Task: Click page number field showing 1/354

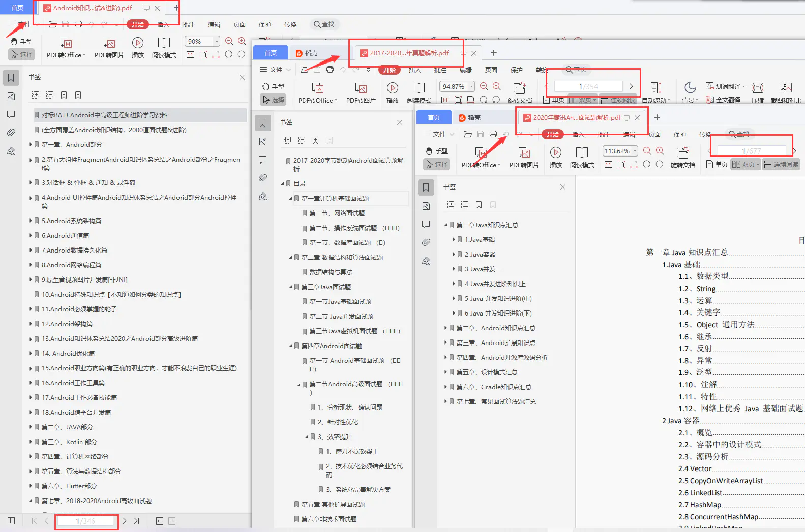Action: click(x=588, y=86)
